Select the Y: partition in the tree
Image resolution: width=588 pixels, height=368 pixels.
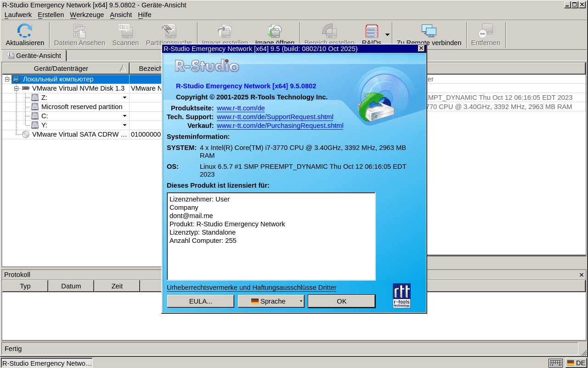pyautogui.click(x=45, y=125)
